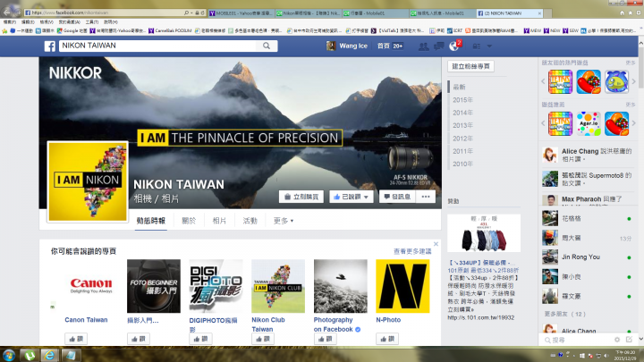644x362 pixels.
Task: Open Tetris icon in friends' popular games
Action: [560, 81]
